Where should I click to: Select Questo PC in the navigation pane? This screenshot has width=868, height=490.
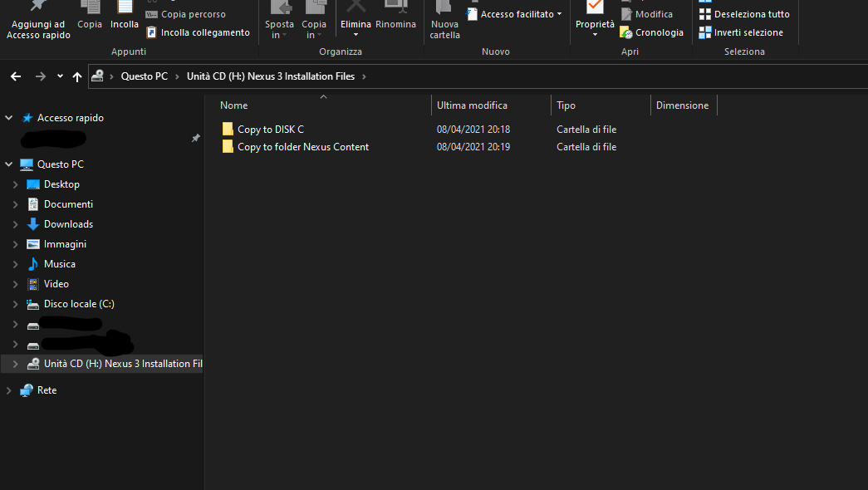[61, 164]
